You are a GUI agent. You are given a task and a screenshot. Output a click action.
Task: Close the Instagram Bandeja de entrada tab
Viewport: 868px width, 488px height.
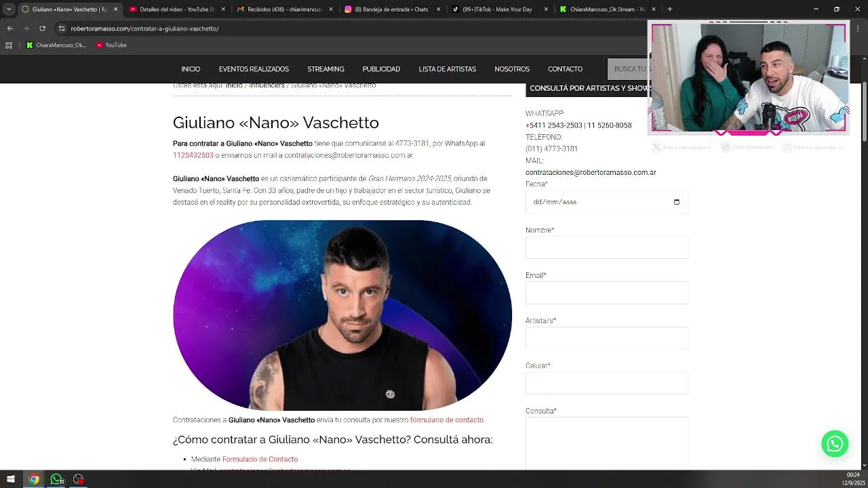[x=438, y=9]
